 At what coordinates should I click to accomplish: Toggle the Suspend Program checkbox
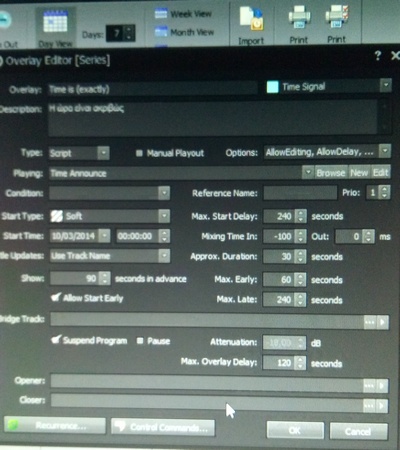pos(56,339)
